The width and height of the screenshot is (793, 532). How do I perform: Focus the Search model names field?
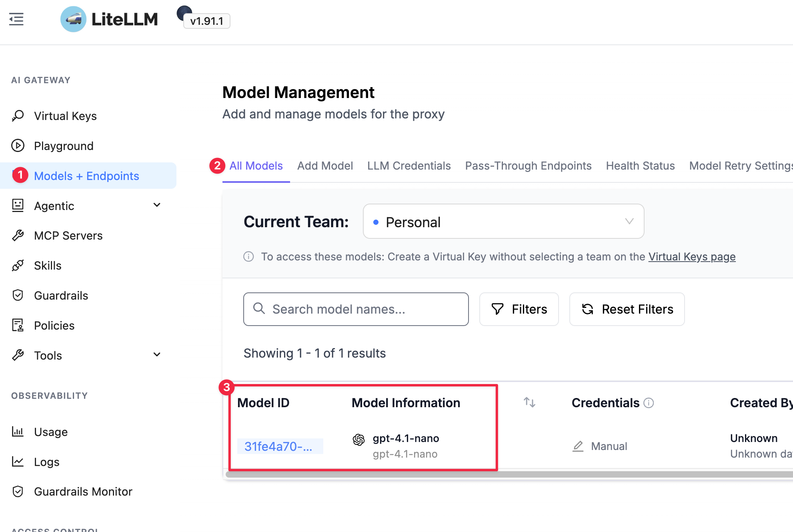pos(356,309)
